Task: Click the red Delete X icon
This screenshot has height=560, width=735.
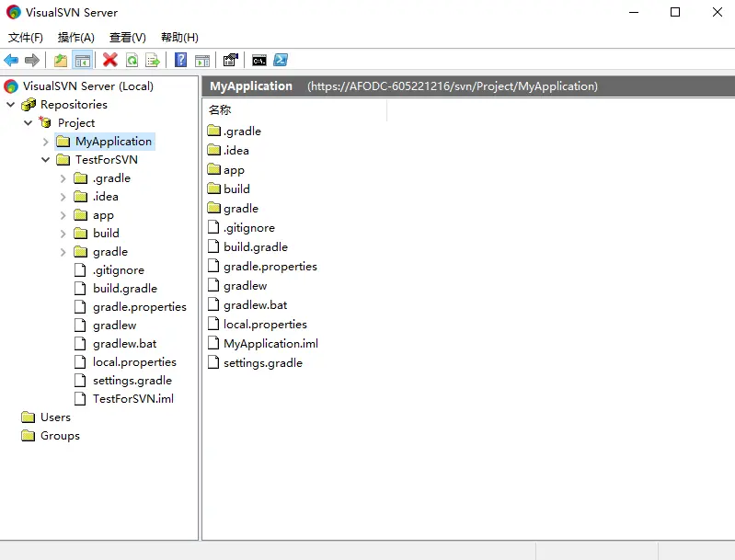Action: (x=110, y=60)
